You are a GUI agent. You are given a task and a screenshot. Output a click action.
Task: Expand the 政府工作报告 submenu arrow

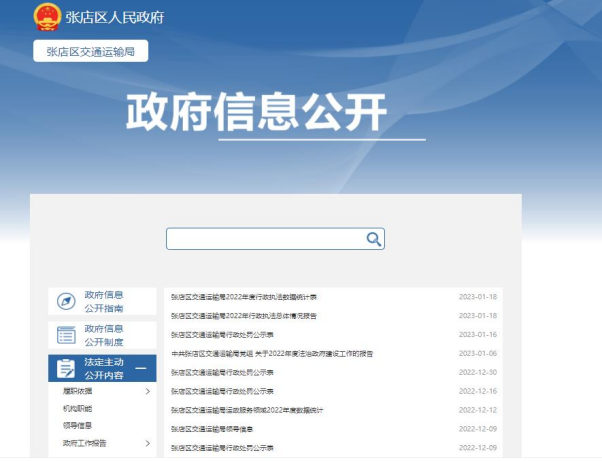(147, 443)
